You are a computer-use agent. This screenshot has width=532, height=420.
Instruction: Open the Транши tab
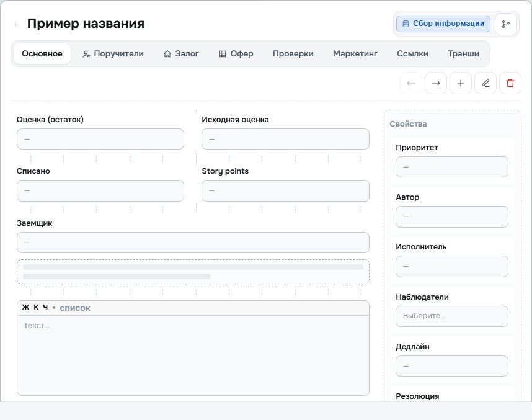tap(463, 53)
